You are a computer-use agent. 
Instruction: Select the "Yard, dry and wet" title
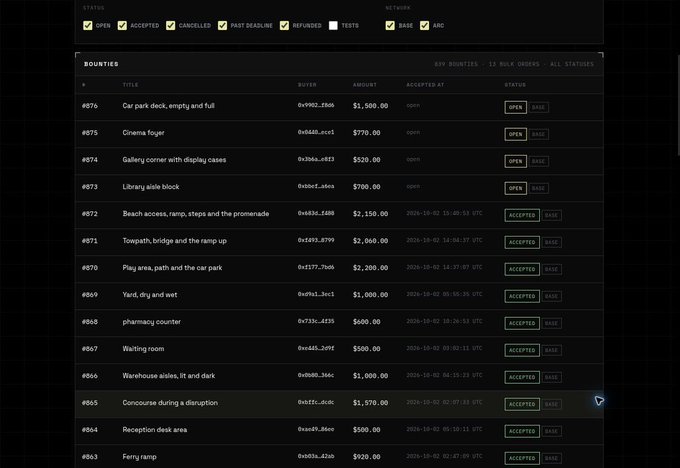point(150,295)
